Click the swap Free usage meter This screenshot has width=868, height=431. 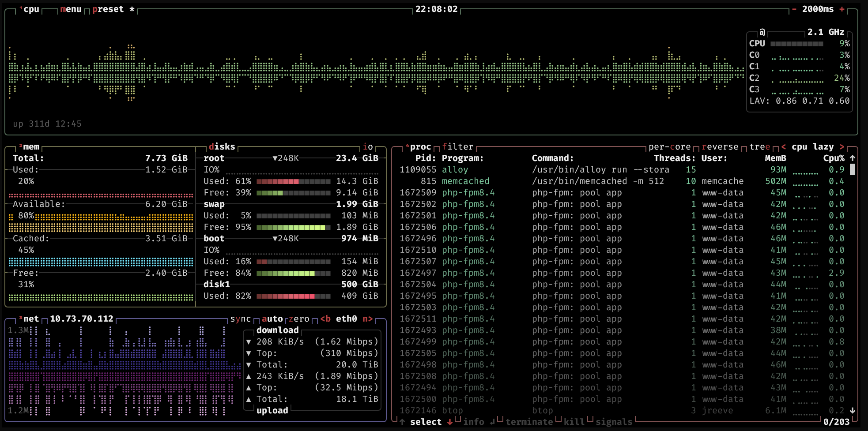[x=294, y=227]
